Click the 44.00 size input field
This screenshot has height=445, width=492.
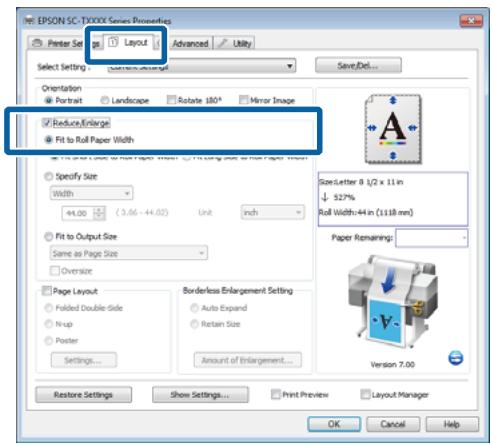point(77,213)
